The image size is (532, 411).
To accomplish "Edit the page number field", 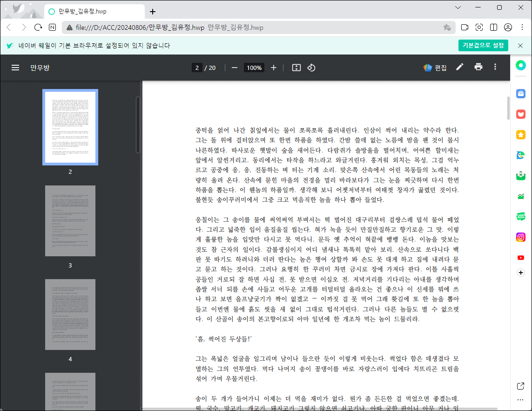I will 197,68.
